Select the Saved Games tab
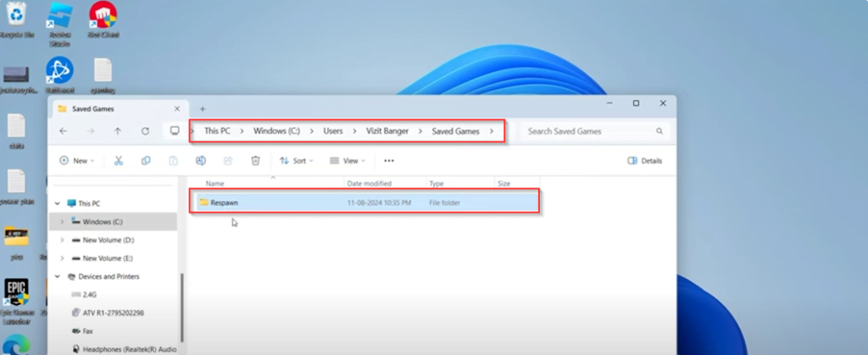The height and width of the screenshot is (355, 868). (119, 109)
